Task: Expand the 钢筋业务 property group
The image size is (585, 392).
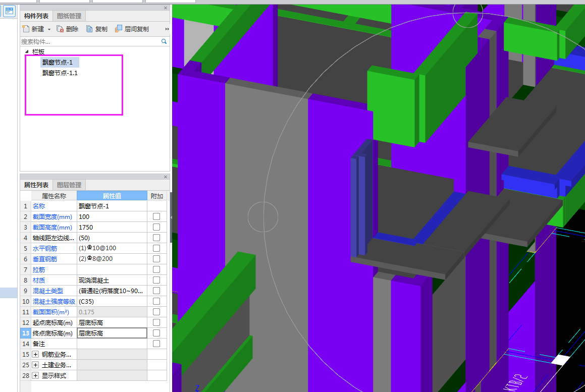Action: click(x=35, y=354)
